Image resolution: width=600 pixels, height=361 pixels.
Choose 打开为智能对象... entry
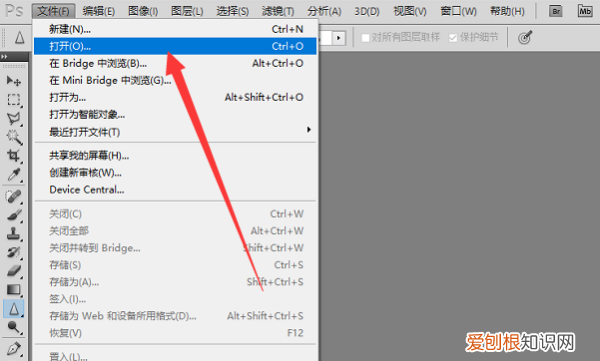pyautogui.click(x=175, y=114)
